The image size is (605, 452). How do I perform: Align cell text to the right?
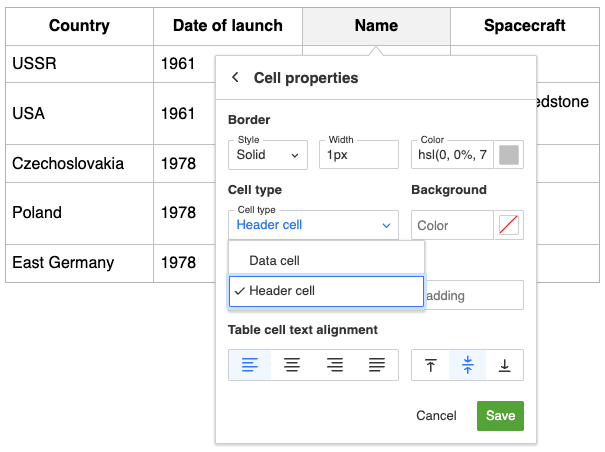click(335, 365)
